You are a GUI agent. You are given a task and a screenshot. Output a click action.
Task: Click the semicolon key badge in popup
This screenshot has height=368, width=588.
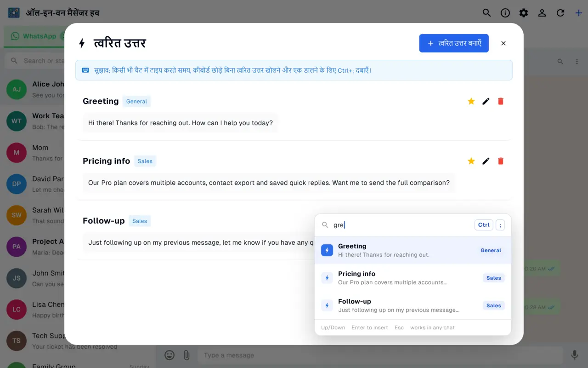(500, 225)
